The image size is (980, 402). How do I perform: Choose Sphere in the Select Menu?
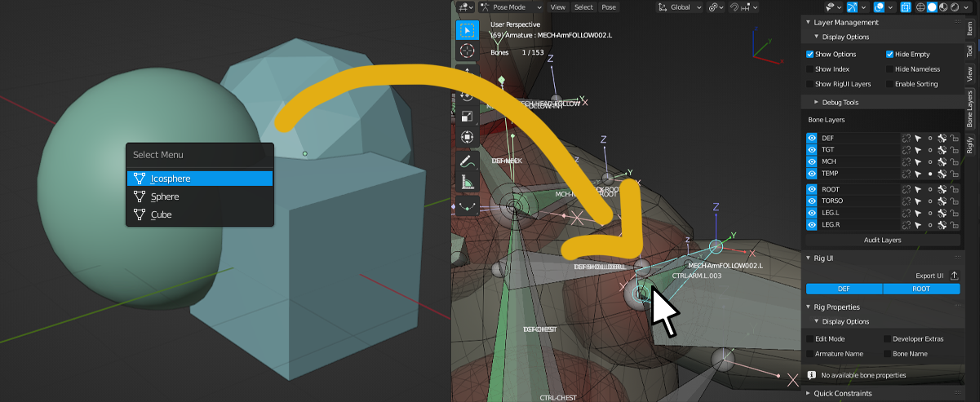200,197
